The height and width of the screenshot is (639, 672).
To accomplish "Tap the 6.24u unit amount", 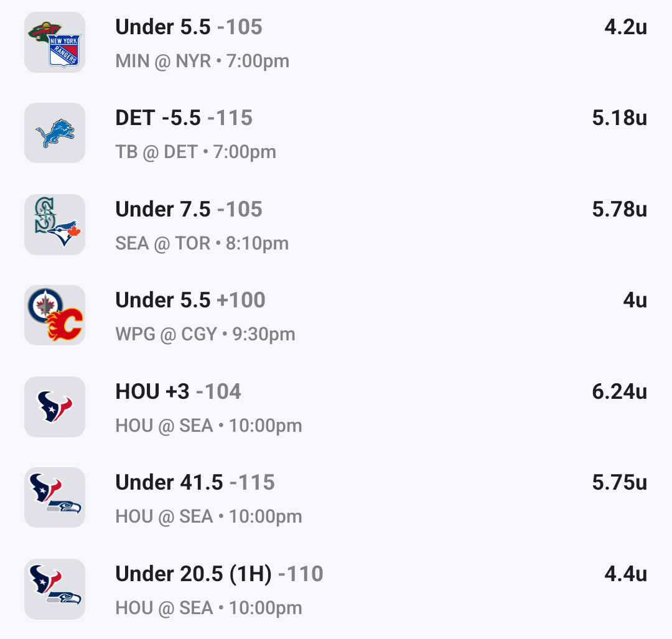I will pos(619,392).
